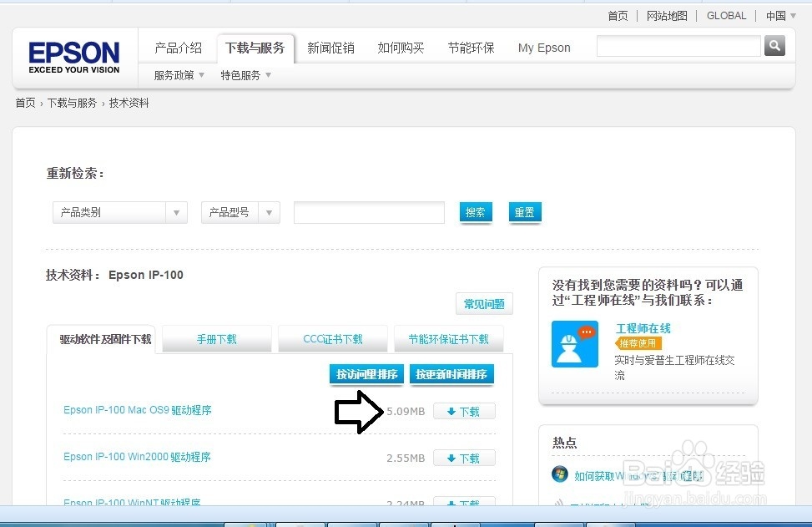
Task: Switch to the 驱动软件及固件下载 tab
Action: pos(105,339)
